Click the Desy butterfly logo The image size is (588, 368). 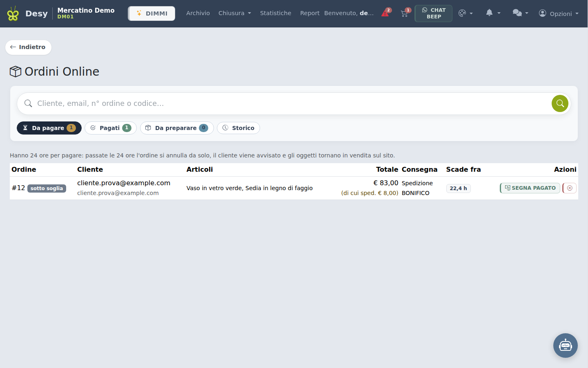[13, 14]
